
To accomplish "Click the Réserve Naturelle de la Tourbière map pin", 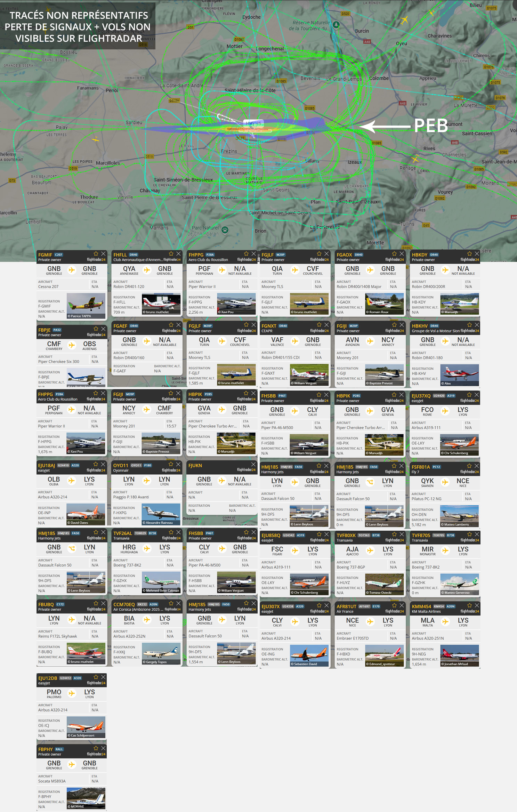I will (336, 25).
